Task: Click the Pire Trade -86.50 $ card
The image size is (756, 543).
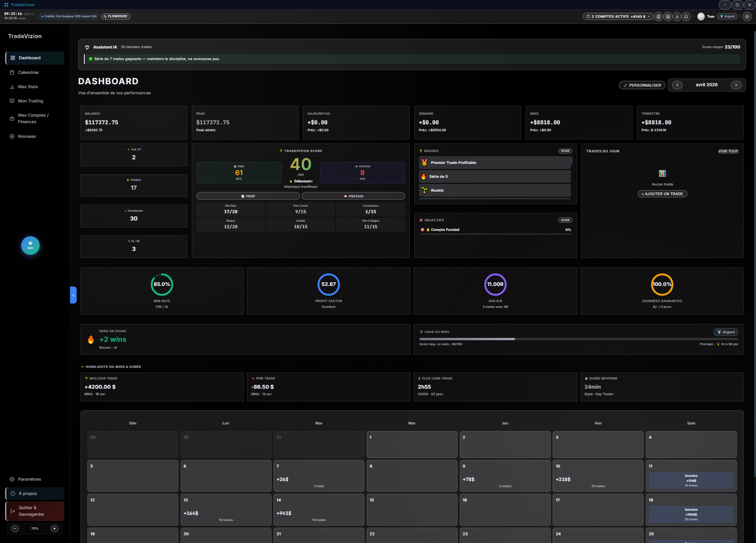Action: (x=329, y=387)
